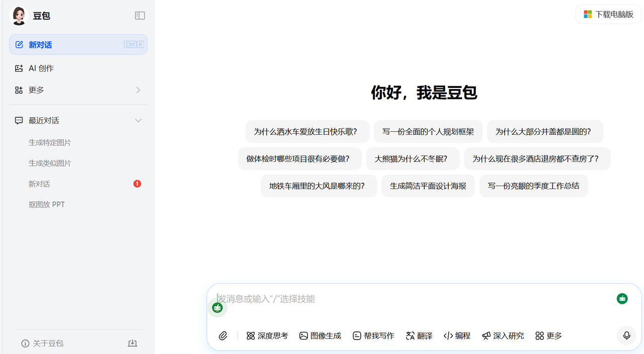
Task: Open 更多 skills in the input toolbar
Action: pos(549,336)
